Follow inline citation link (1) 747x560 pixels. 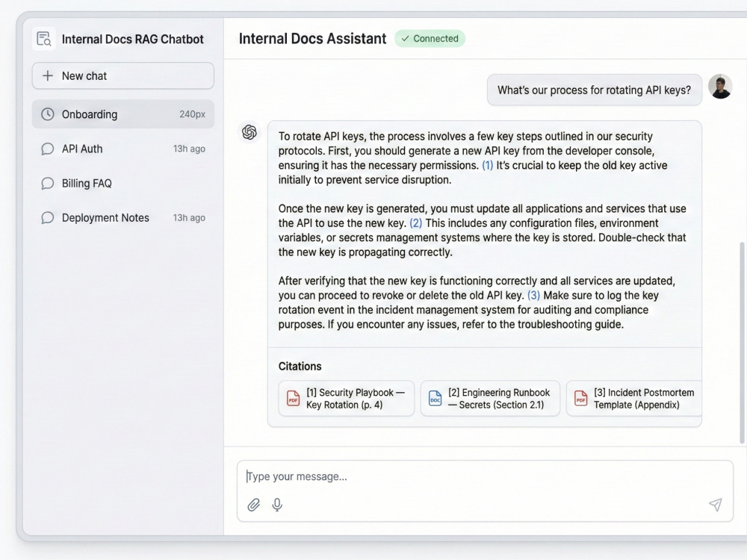click(x=487, y=165)
